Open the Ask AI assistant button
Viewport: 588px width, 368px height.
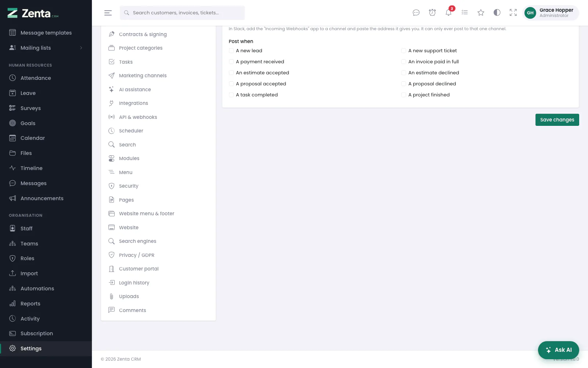click(559, 350)
